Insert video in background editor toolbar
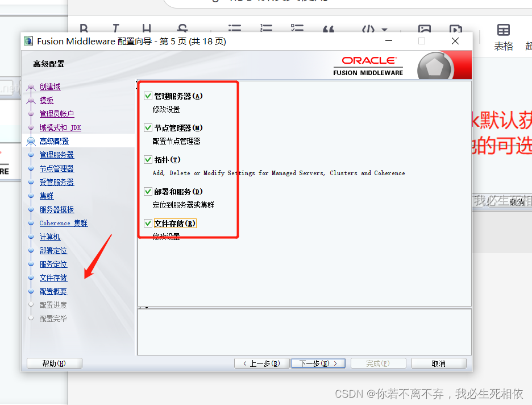 455,28
